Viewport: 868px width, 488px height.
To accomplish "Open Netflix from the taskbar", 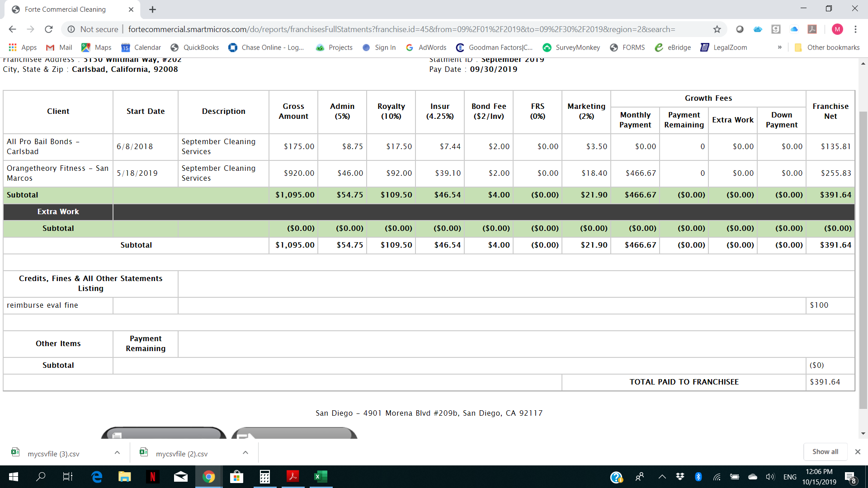I will tap(153, 477).
